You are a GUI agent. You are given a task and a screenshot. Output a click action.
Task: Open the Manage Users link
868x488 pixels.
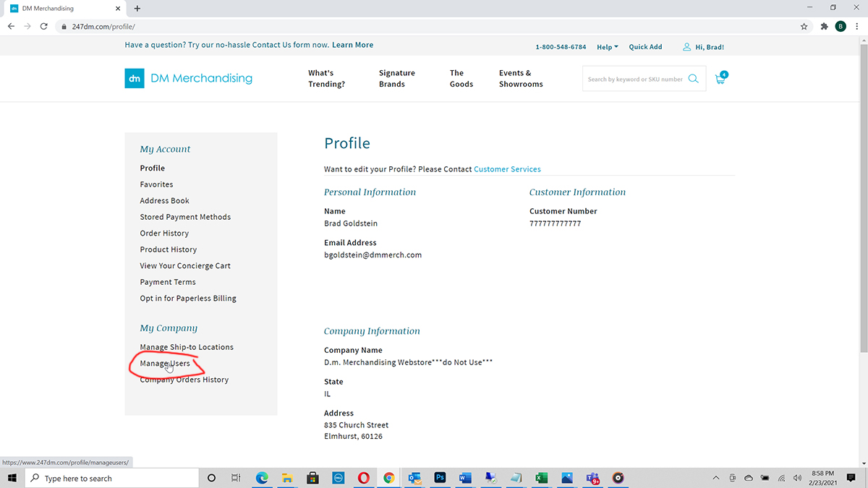pos(165,364)
